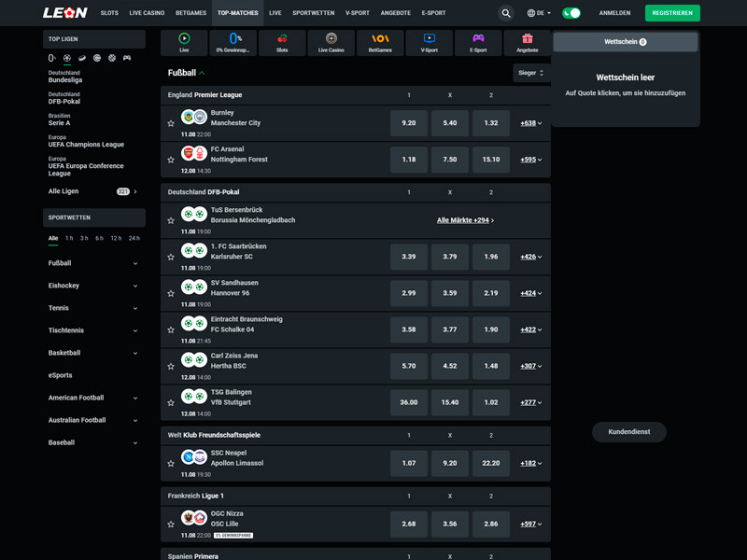Expand +638 markets for Burnley match
747x560 pixels.
530,123
